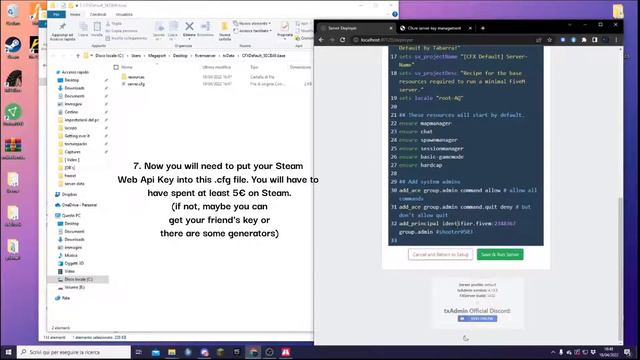Screen dimensions: 640x360
Task: Bookmark this page with the star icon
Action: click(550, 40)
